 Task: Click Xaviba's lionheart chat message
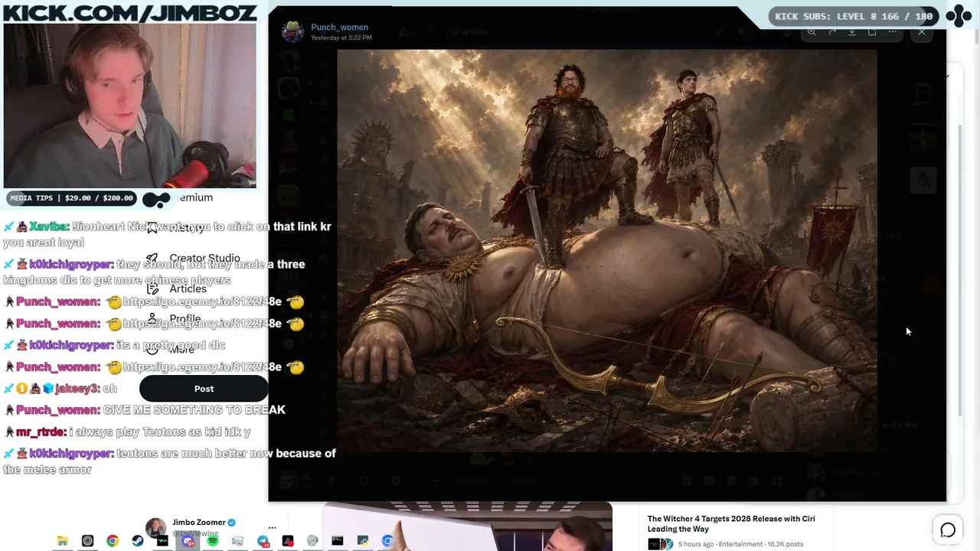(167, 234)
